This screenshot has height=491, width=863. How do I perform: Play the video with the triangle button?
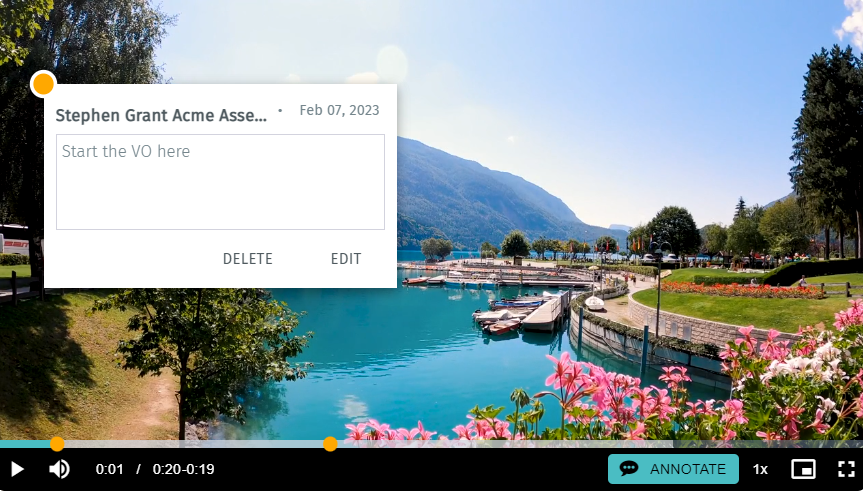coord(17,470)
